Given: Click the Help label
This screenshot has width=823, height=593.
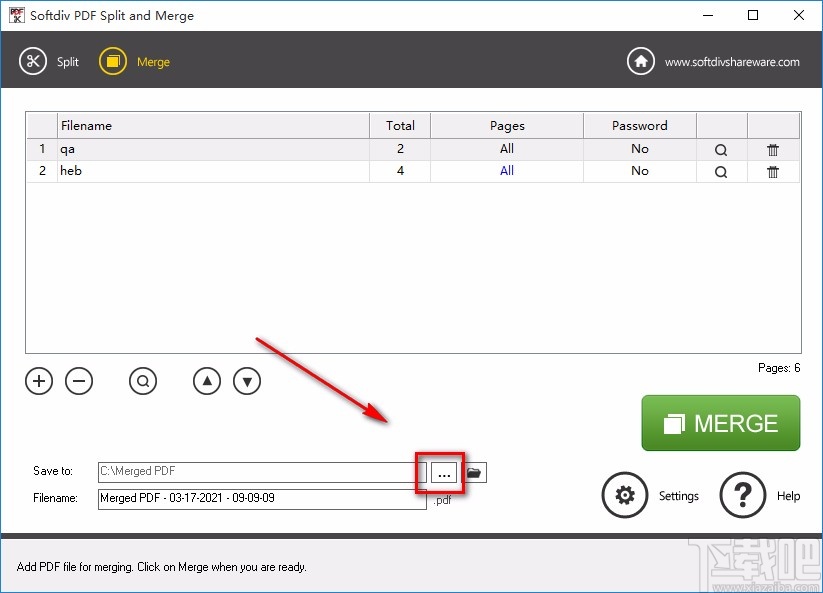Looking at the screenshot, I should tap(788, 496).
